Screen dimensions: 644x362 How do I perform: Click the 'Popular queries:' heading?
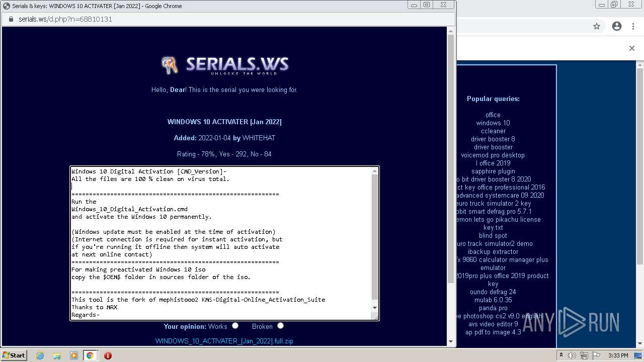pos(493,99)
